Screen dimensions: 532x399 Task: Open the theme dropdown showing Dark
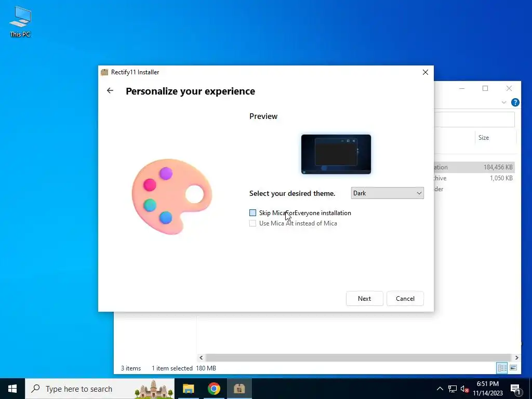point(387,193)
